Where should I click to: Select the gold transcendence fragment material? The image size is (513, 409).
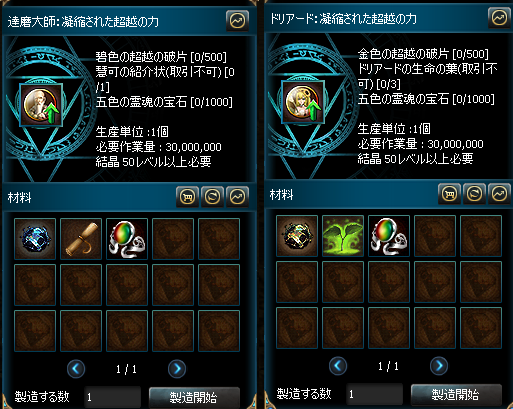[297, 236]
